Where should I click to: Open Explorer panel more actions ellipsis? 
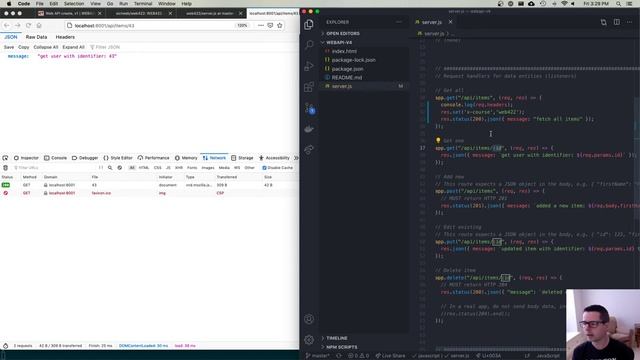click(x=399, y=22)
